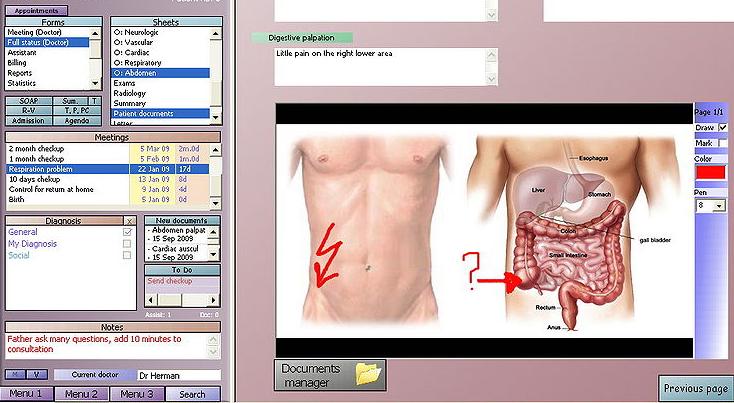
Task: Toggle the Draw checkbox
Action: (723, 128)
